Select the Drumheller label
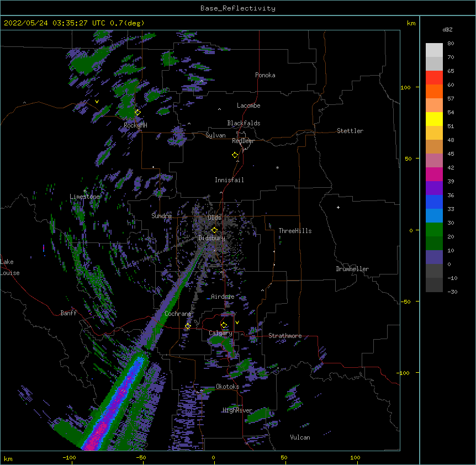Image resolution: width=476 pixels, height=465 pixels. coord(352,269)
